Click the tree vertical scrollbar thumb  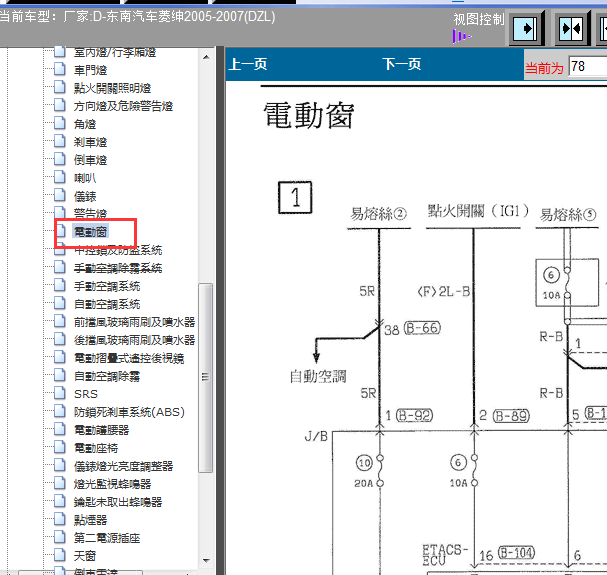206,378
